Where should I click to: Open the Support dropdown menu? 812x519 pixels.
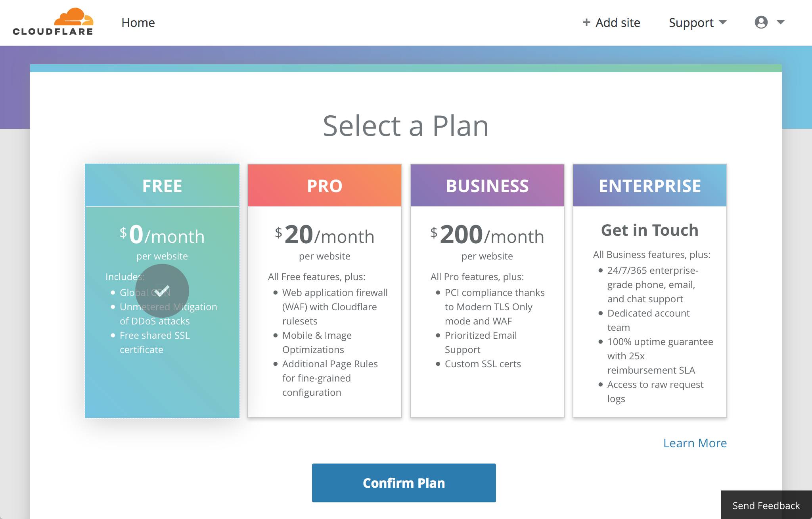pyautogui.click(x=691, y=23)
